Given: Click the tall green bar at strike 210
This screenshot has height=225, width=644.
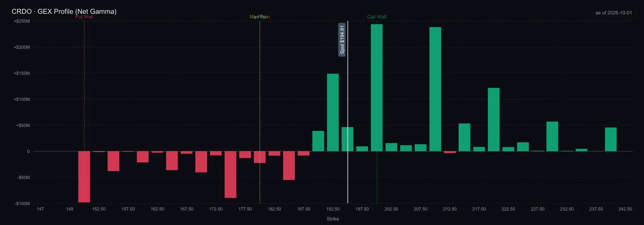Looking at the screenshot, I should pos(435,89).
